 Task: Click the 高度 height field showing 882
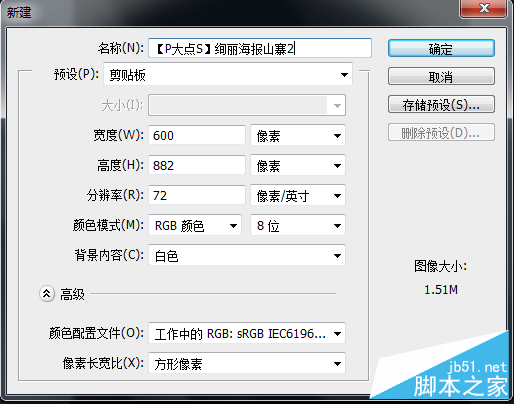click(x=197, y=165)
